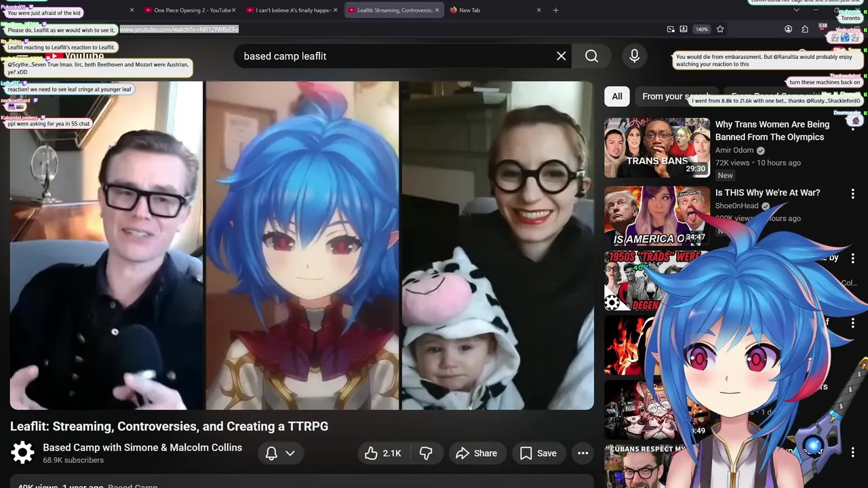Viewport: 868px width, 488px height.
Task: Toggle the notification bell for Based Camp
Action: (271, 453)
